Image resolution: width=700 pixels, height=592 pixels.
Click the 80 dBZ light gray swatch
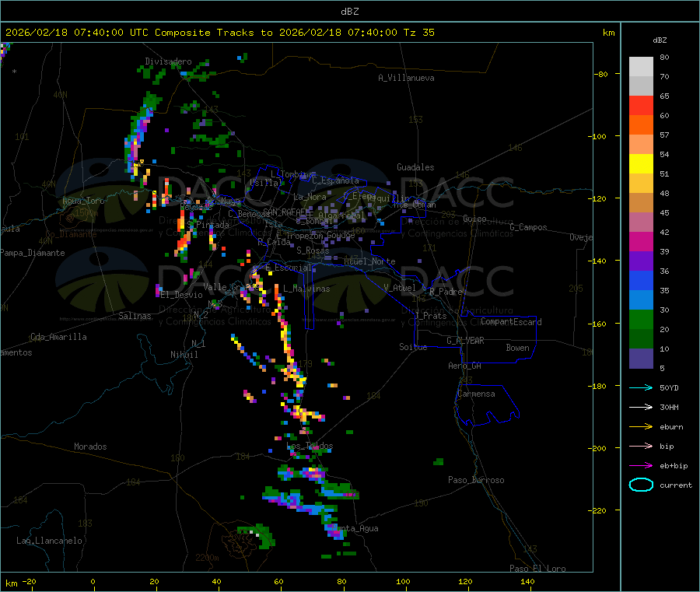(641, 67)
